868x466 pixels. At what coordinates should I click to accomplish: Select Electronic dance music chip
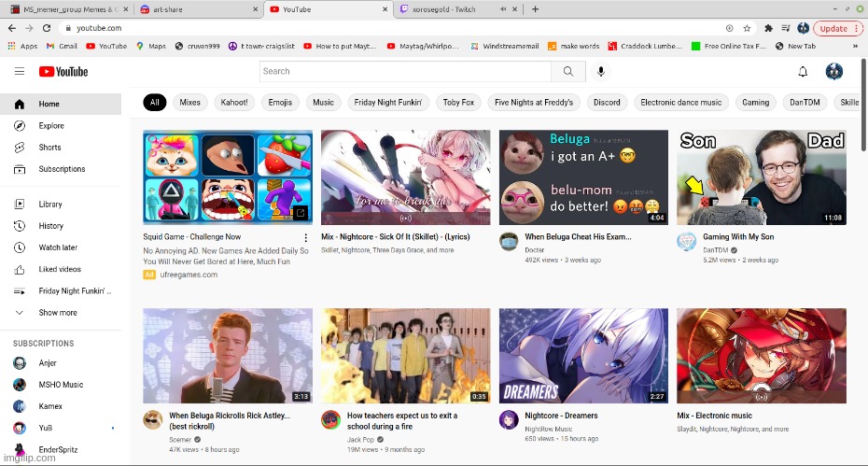click(x=681, y=103)
